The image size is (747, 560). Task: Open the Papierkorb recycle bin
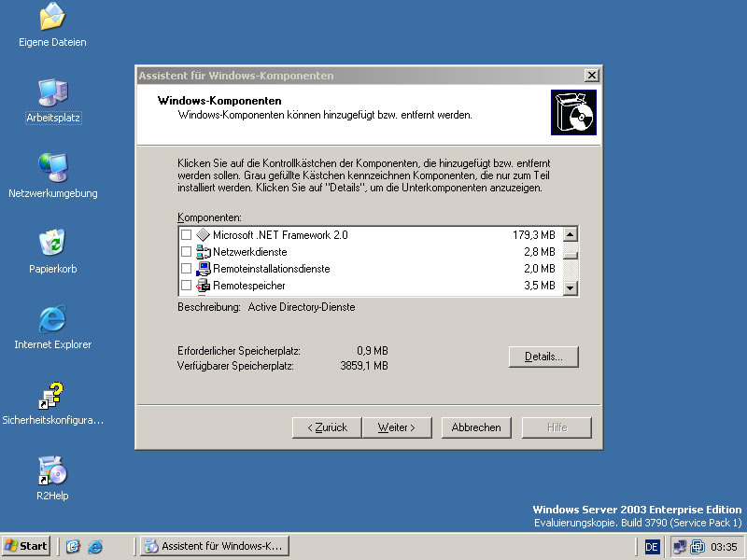pos(50,243)
